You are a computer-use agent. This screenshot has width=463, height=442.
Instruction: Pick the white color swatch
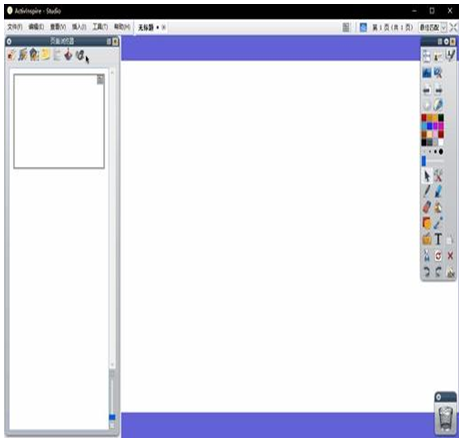441,143
